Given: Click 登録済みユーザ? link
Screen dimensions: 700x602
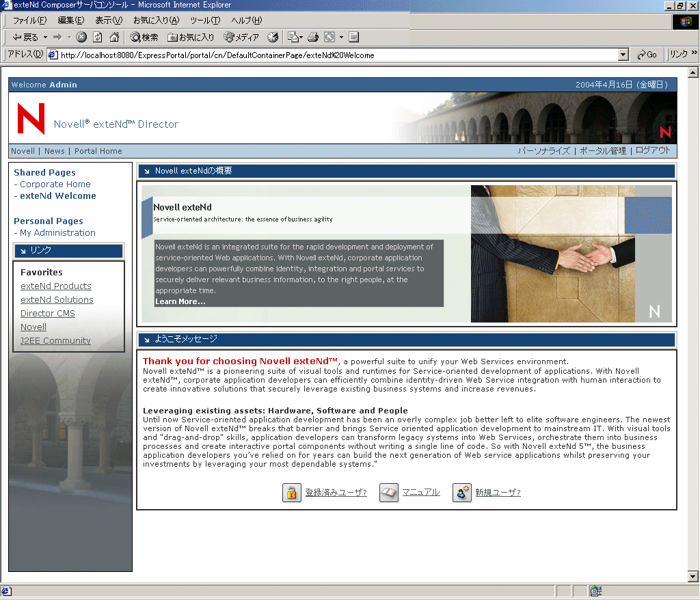Looking at the screenshot, I should click(336, 492).
